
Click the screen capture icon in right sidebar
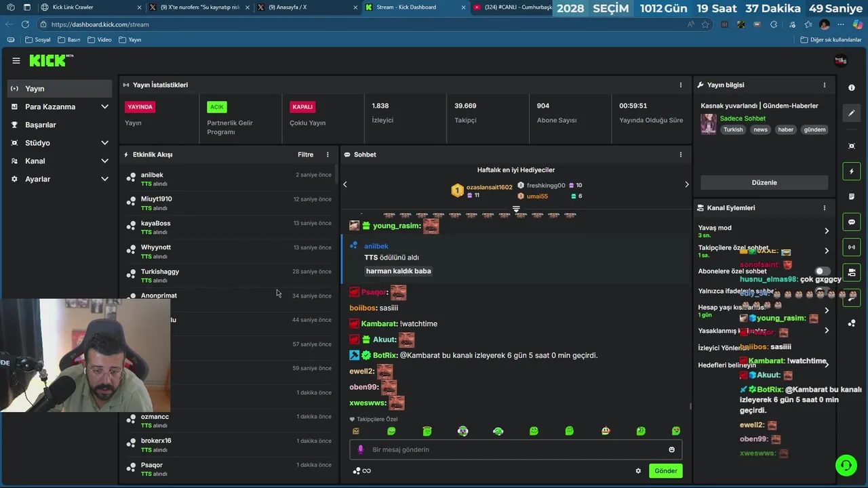[x=852, y=146]
